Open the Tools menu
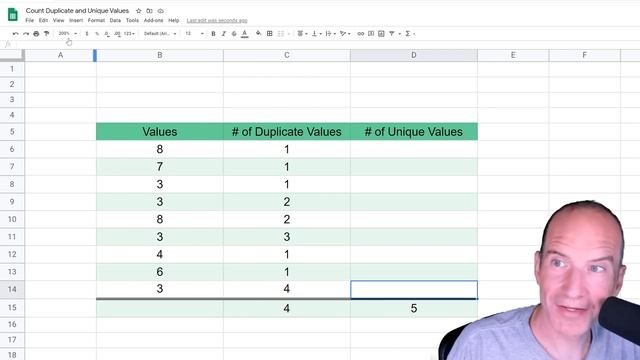Viewport: 640px width, 360px height. pyautogui.click(x=132, y=20)
